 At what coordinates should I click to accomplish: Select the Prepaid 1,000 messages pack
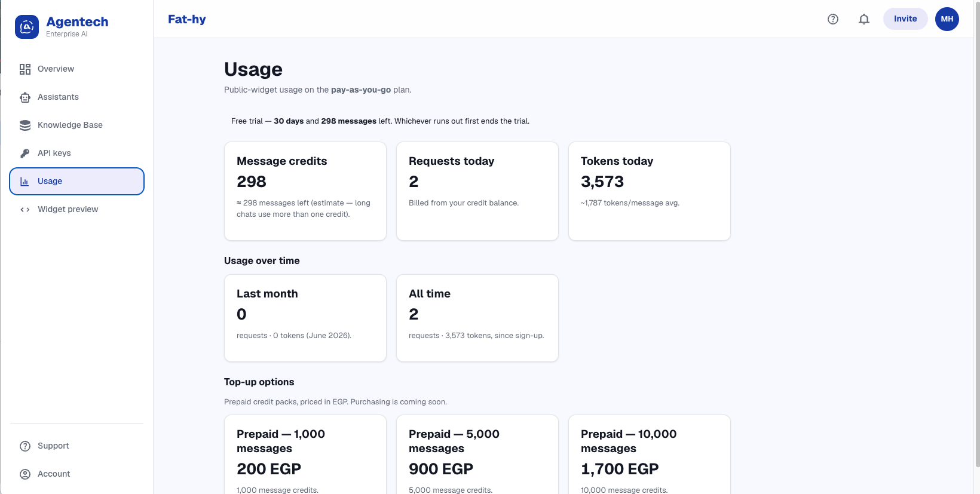click(x=305, y=455)
